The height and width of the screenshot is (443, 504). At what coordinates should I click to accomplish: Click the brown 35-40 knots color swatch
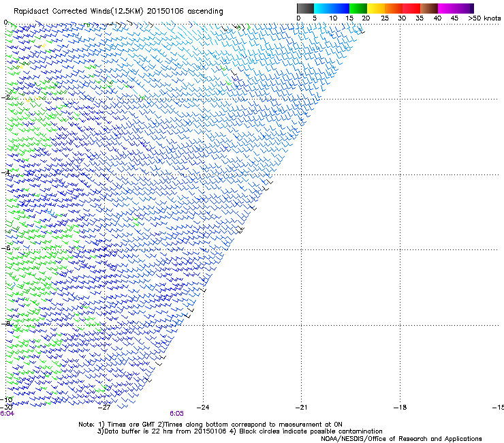click(x=429, y=8)
